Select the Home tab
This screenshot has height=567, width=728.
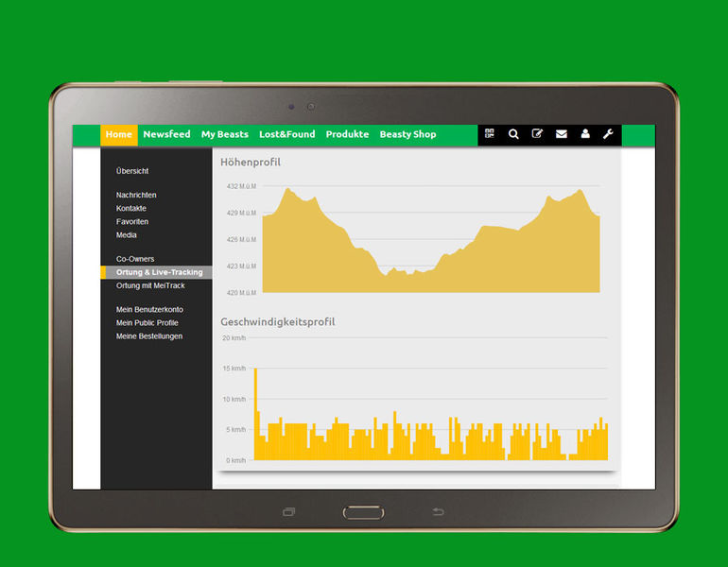(119, 134)
